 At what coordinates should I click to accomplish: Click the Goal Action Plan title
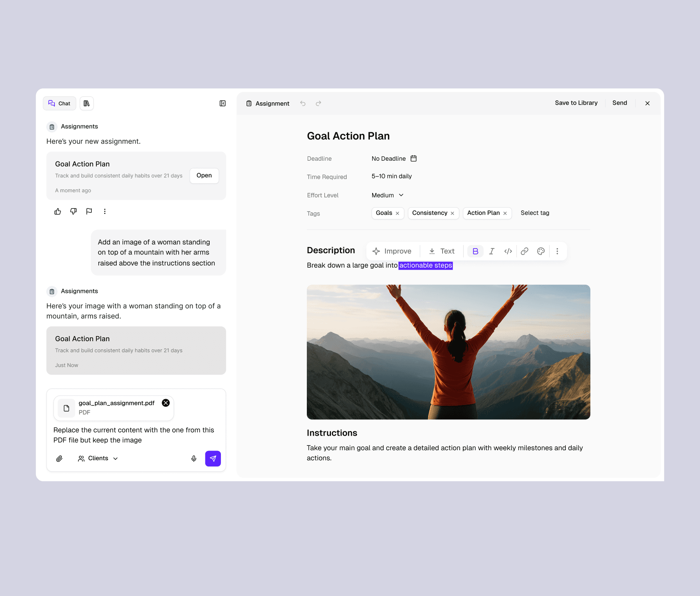(348, 136)
